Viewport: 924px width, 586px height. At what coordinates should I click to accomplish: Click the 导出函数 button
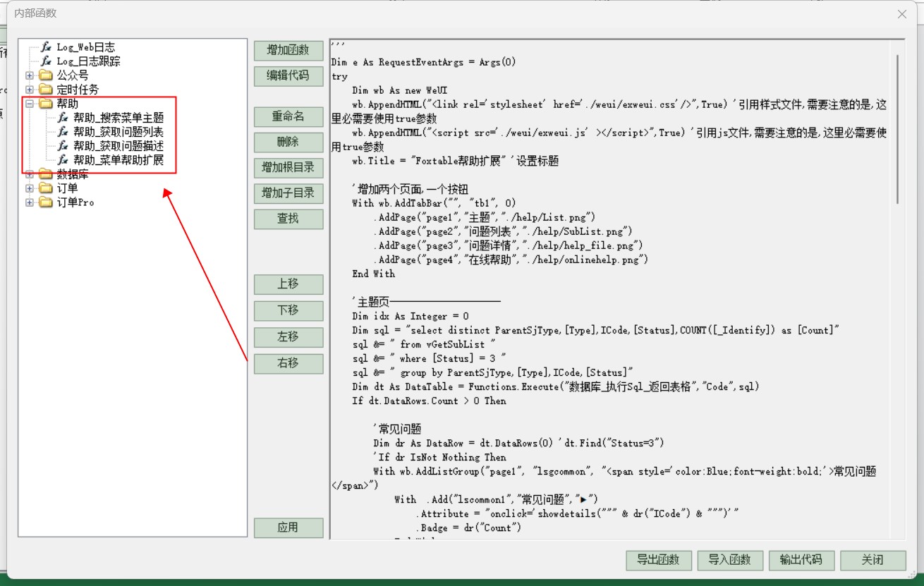click(658, 560)
